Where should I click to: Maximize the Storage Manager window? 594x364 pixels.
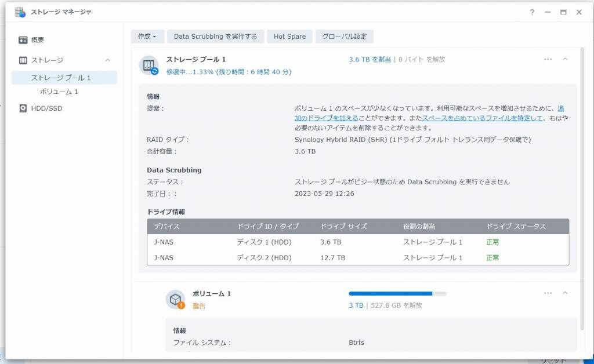[x=563, y=12]
